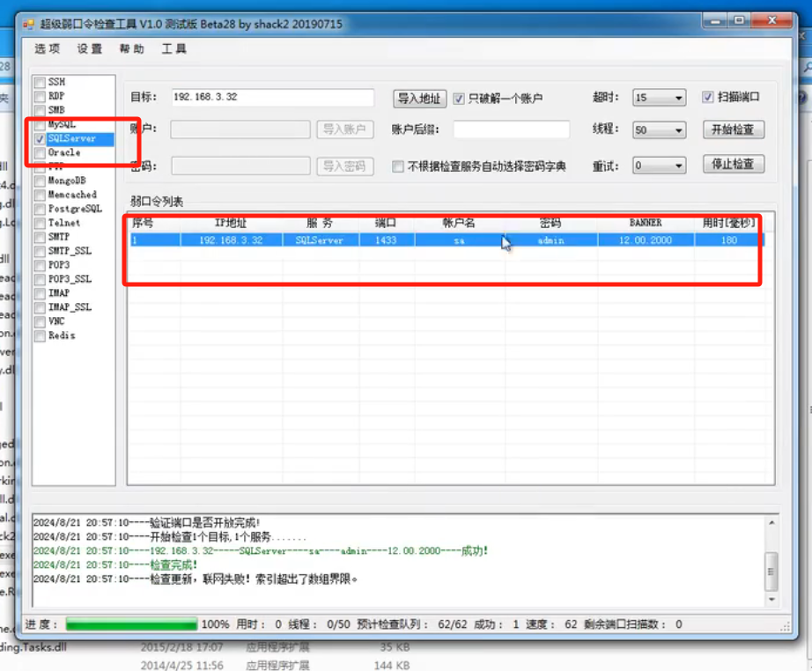Screen dimensions: 812x671
Task: Click the 账户 input field
Action: click(x=240, y=129)
